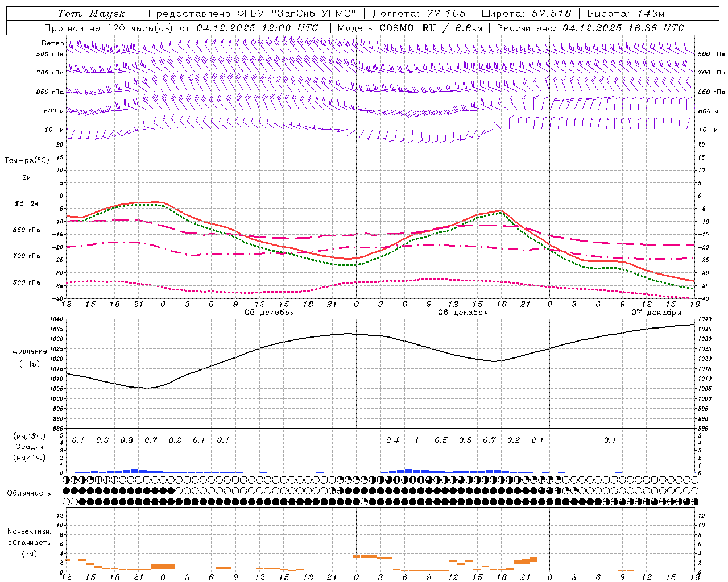This screenshot has height=582, width=728.
Task: Click the station name "Tom_Maysk" in the header
Action: (x=92, y=14)
